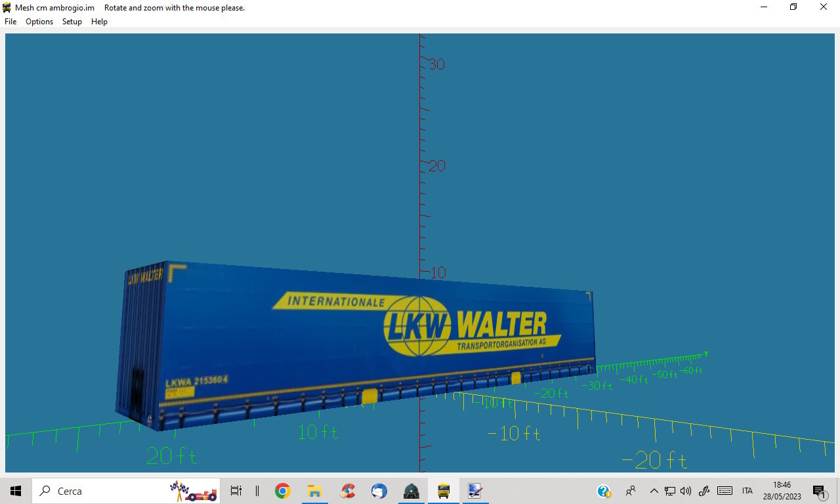
Task: Click the yellow -20 ft axis label
Action: tap(654, 461)
